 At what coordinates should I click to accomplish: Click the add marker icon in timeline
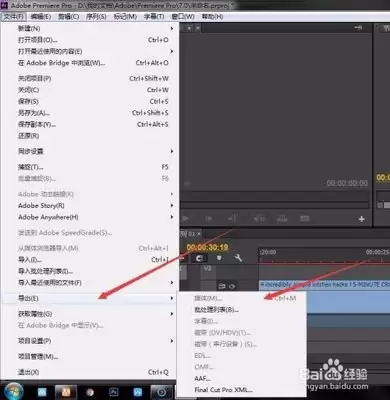point(219,258)
